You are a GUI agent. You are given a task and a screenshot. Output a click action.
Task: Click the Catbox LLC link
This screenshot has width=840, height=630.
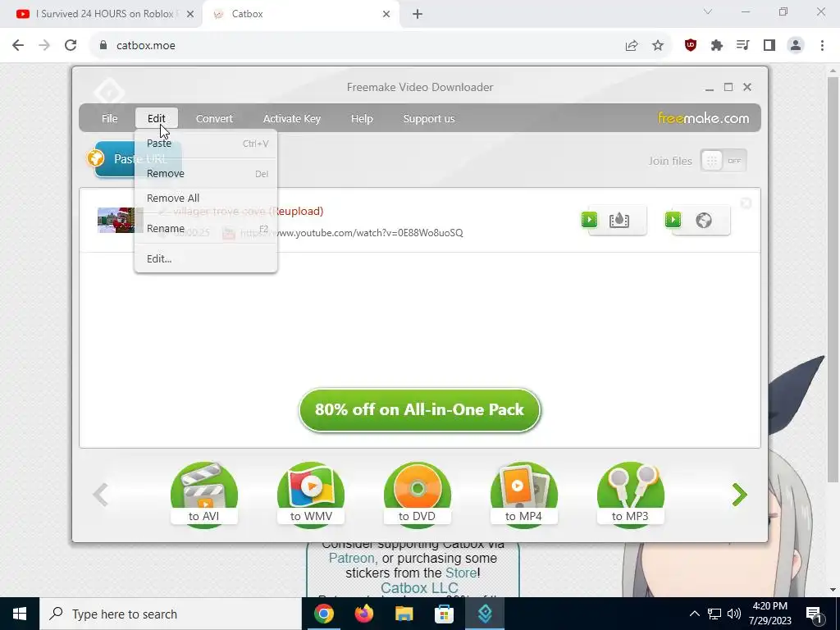click(x=419, y=587)
